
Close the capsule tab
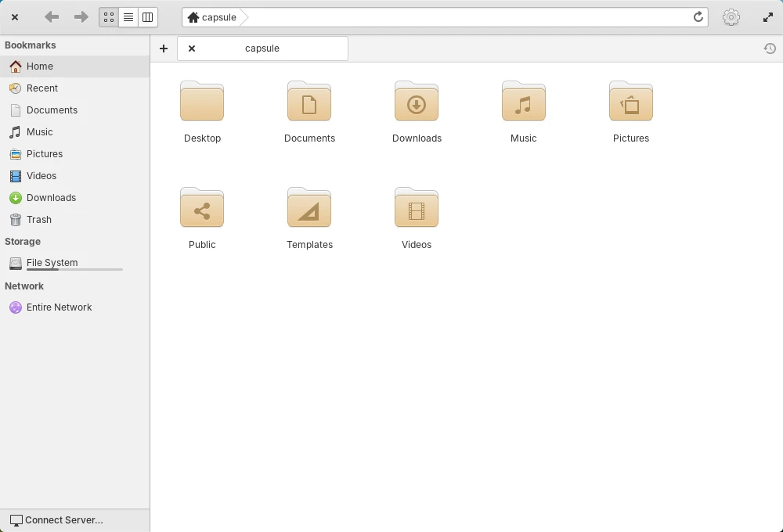[192, 49]
